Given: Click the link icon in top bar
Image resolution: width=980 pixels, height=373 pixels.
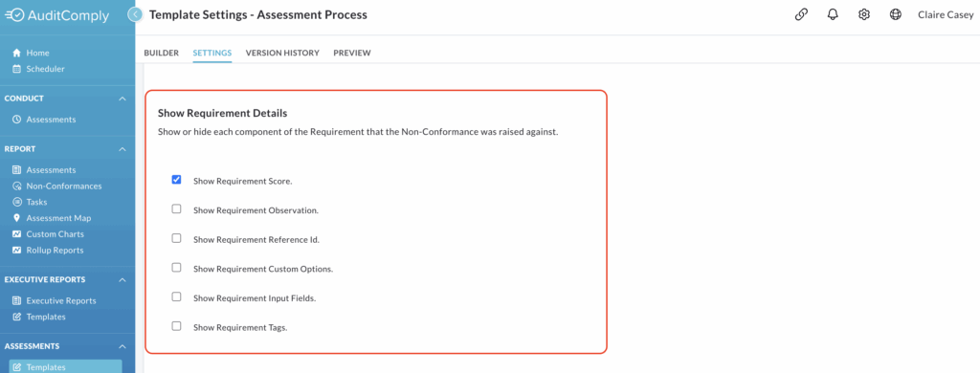Looking at the screenshot, I should (x=801, y=14).
